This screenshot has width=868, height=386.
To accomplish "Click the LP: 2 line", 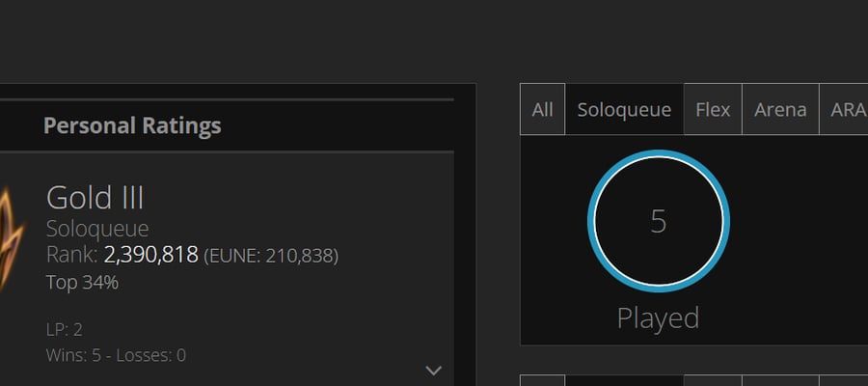I will click(x=65, y=330).
